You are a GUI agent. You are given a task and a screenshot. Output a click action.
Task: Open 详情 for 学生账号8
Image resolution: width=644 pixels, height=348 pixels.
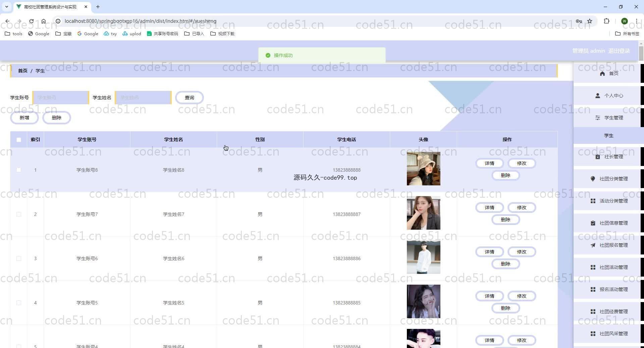coord(489,163)
